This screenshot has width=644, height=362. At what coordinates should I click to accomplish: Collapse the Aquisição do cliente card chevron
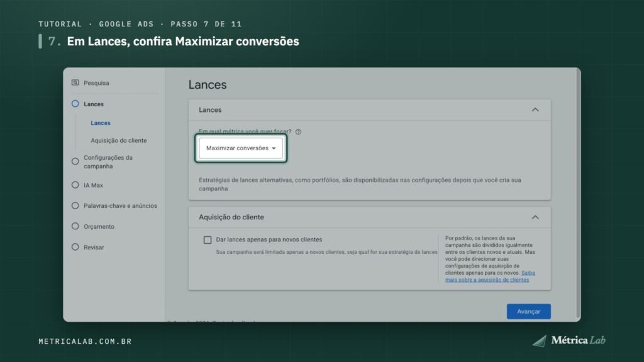535,217
